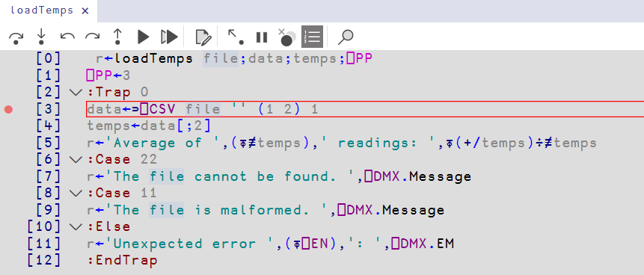Click line number [4]
This screenshot has height=275, width=644.
tap(49, 126)
